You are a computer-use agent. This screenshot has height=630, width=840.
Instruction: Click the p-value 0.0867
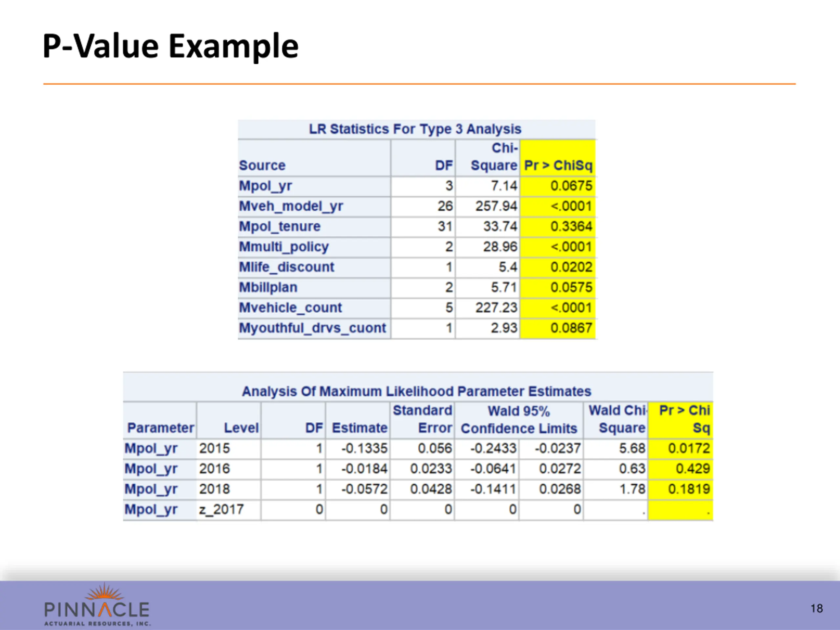click(571, 328)
